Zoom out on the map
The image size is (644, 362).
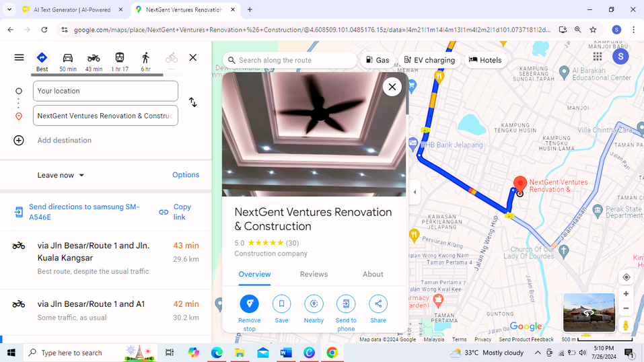pos(626,308)
